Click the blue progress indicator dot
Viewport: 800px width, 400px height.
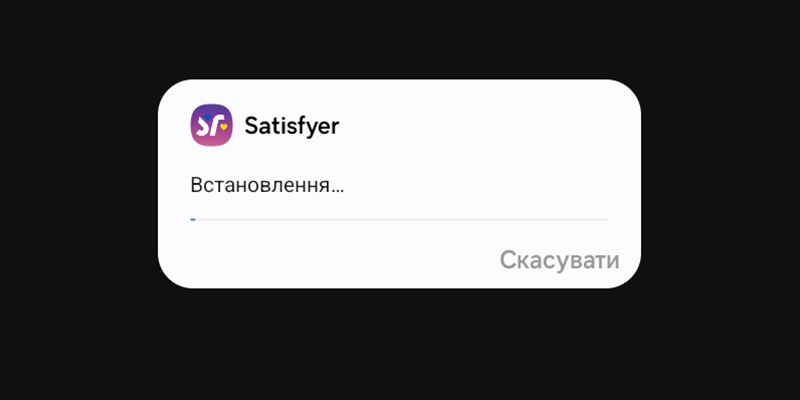[193, 219]
